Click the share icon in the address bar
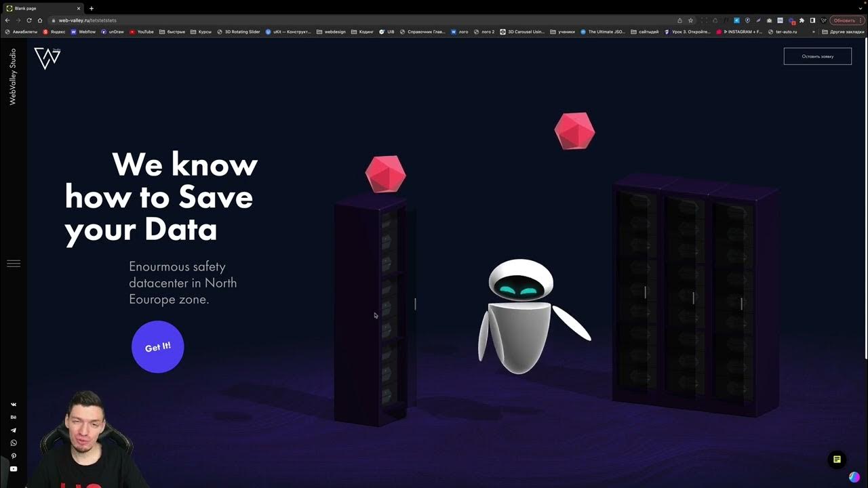The image size is (868, 488). pos(679,20)
